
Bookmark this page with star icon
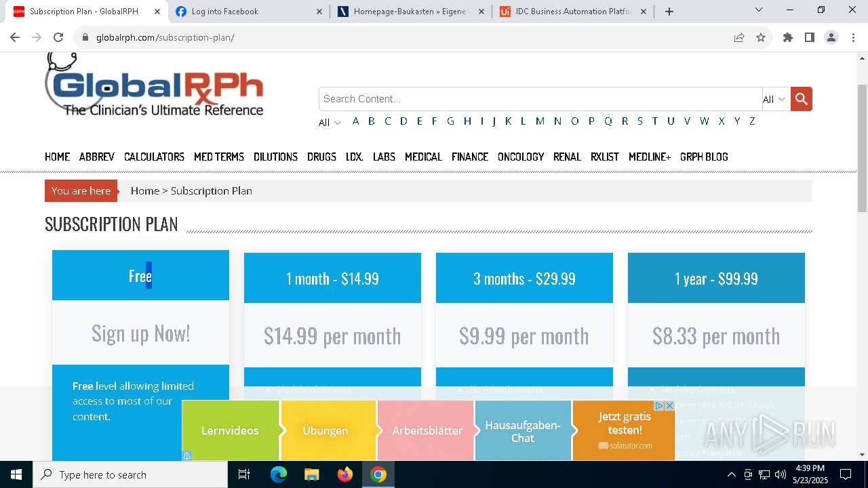point(761,37)
